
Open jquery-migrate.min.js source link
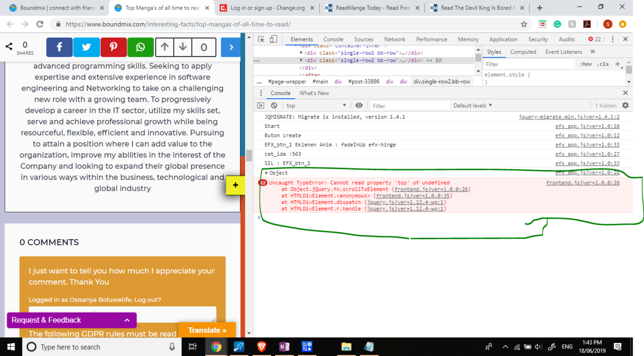[x=569, y=117]
